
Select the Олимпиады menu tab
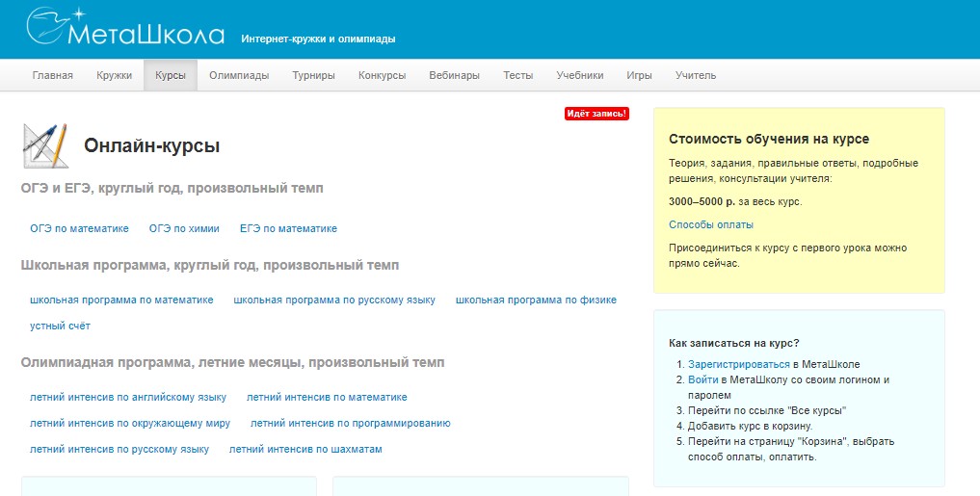(239, 75)
